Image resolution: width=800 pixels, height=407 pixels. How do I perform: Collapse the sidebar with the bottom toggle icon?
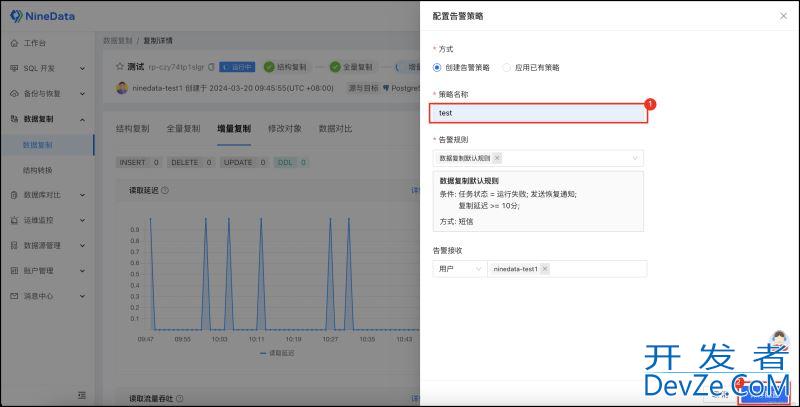point(82,395)
